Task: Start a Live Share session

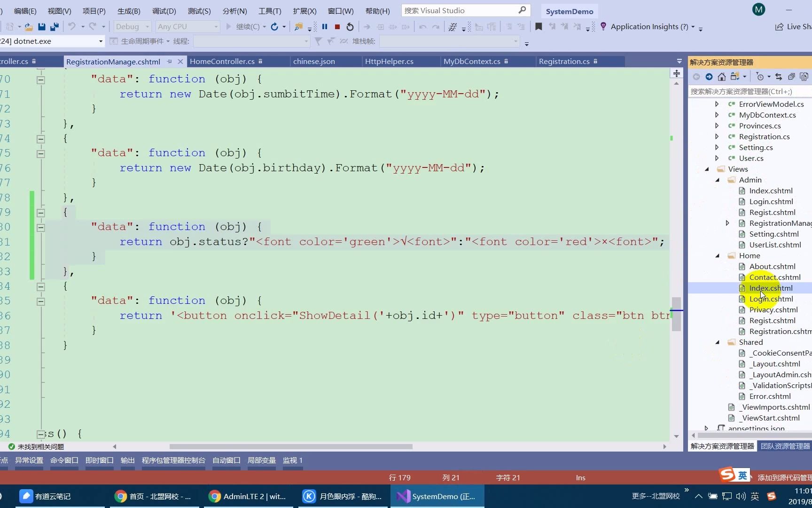Action: pyautogui.click(x=793, y=27)
